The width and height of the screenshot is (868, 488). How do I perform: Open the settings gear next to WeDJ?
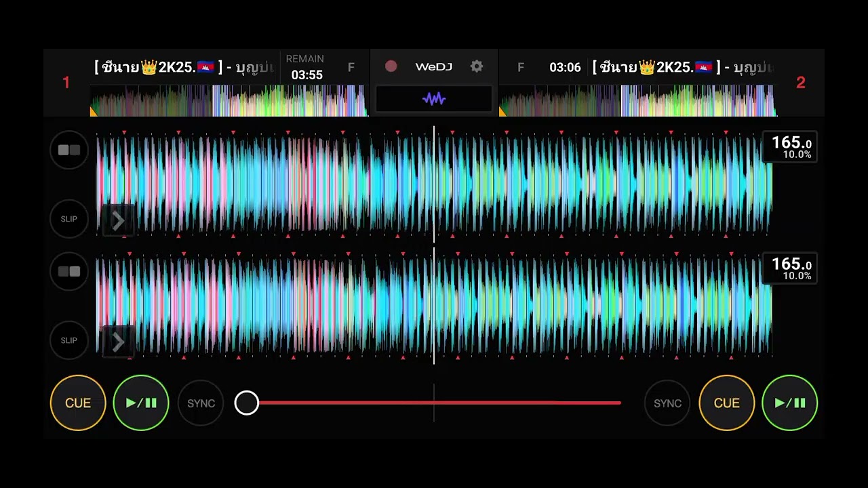477,66
